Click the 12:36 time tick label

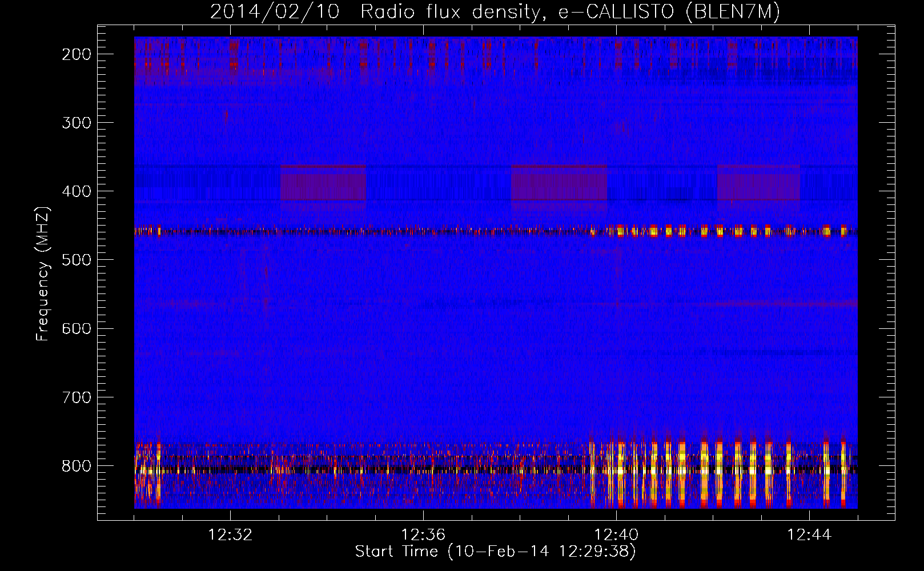pyautogui.click(x=423, y=535)
